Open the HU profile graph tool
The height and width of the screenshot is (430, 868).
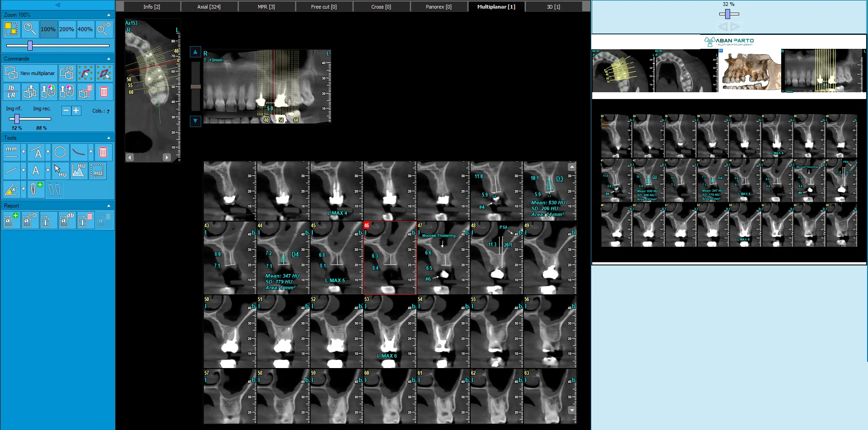coord(79,171)
